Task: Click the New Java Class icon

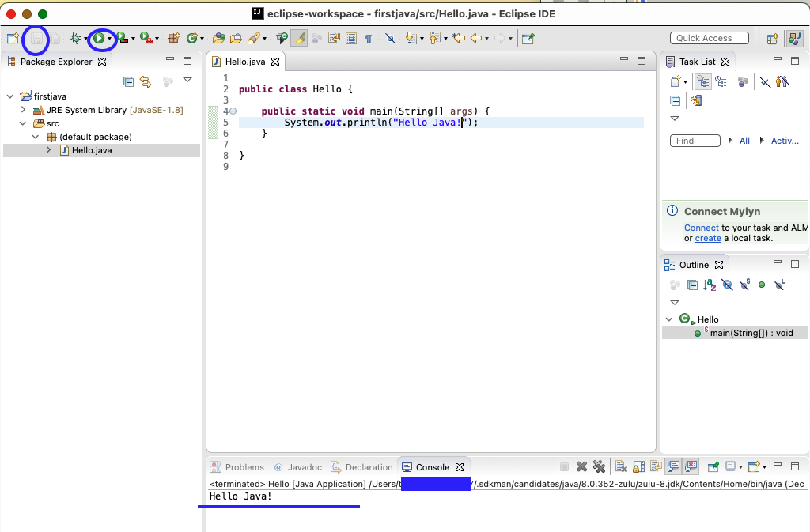Action: click(192, 38)
